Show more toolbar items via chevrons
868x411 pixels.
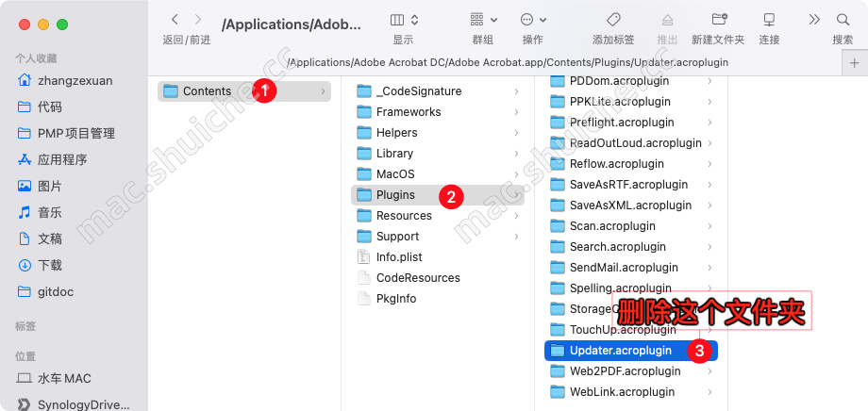click(x=814, y=19)
